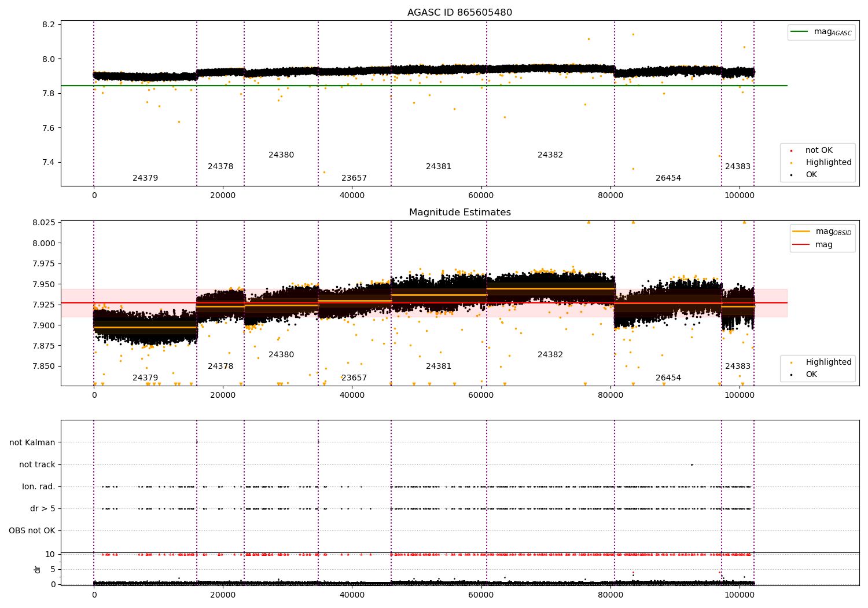
Task: Click the y-axis tick label 7.975
Action: tap(43, 264)
